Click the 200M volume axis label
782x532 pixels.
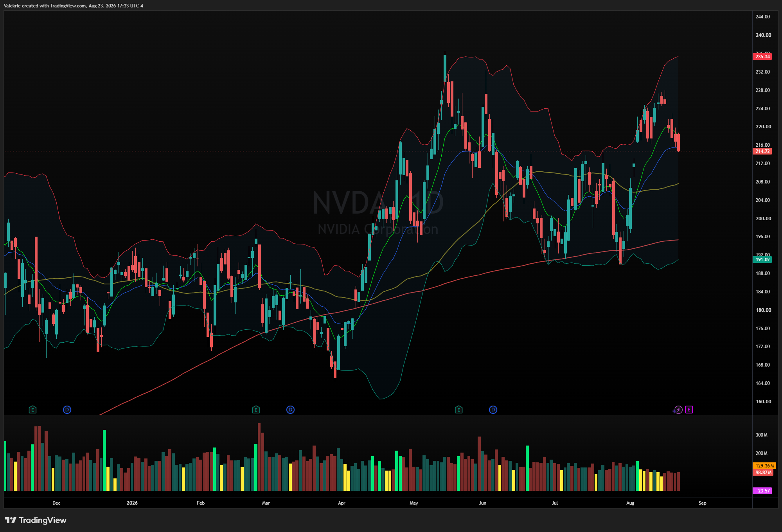761,453
